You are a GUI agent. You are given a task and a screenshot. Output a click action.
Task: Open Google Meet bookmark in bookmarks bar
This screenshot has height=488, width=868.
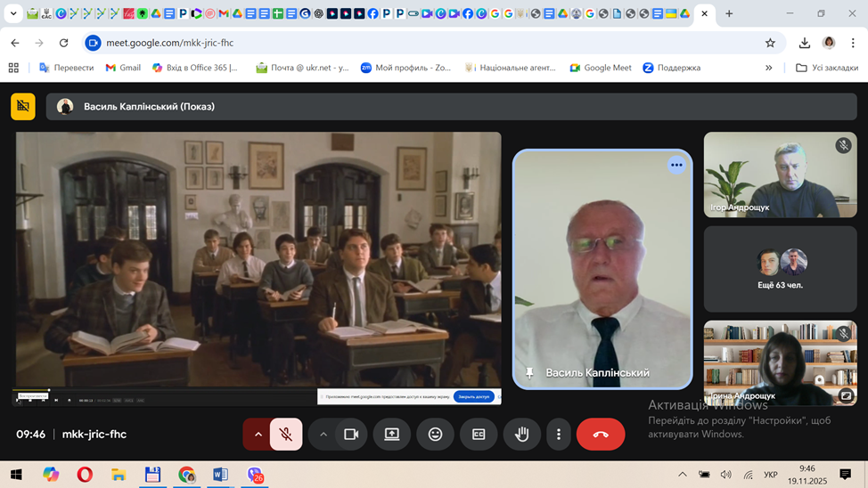pyautogui.click(x=601, y=68)
